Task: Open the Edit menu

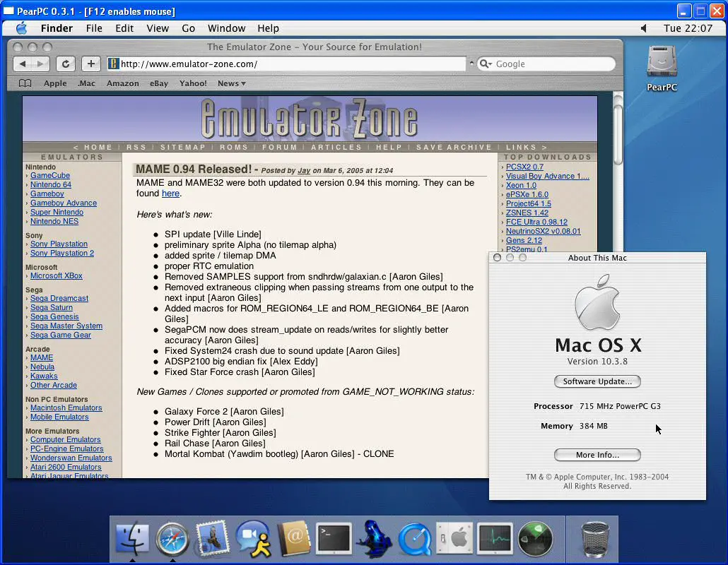Action: pyautogui.click(x=124, y=28)
